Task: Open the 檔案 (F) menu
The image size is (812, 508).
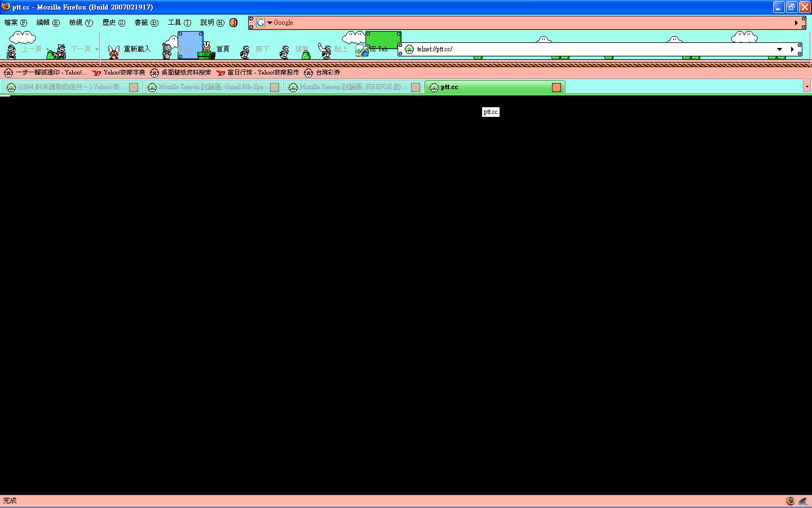Action: tap(15, 23)
